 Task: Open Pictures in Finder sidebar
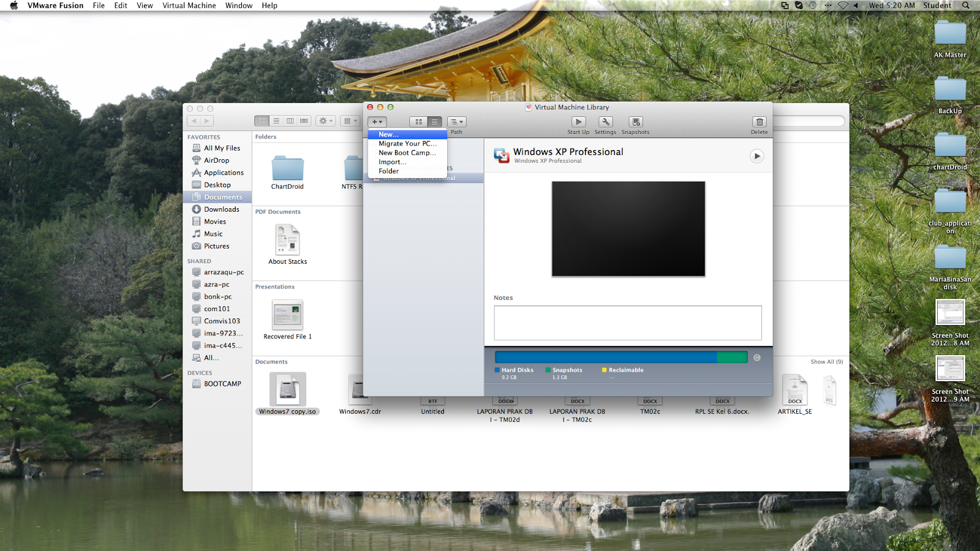(x=217, y=246)
